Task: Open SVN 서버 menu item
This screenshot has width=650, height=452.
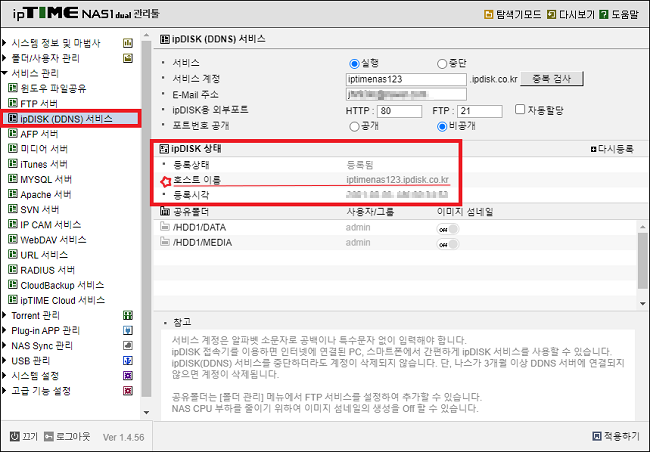Action: (40, 209)
